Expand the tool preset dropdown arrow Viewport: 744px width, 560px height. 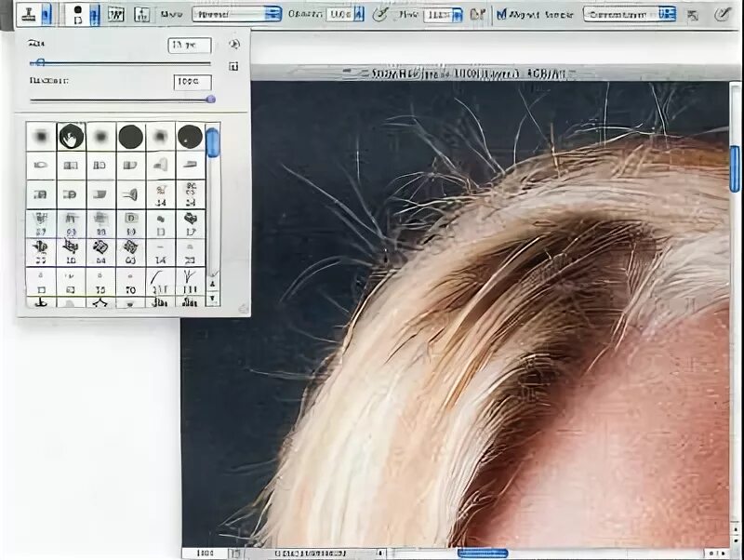click(46, 14)
